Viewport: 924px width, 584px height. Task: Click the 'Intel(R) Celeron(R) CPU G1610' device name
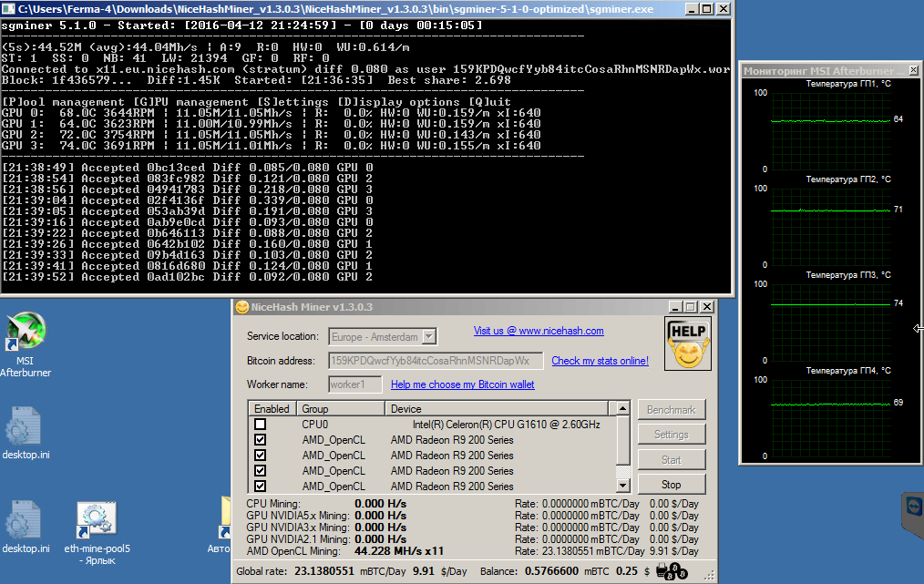(507, 425)
